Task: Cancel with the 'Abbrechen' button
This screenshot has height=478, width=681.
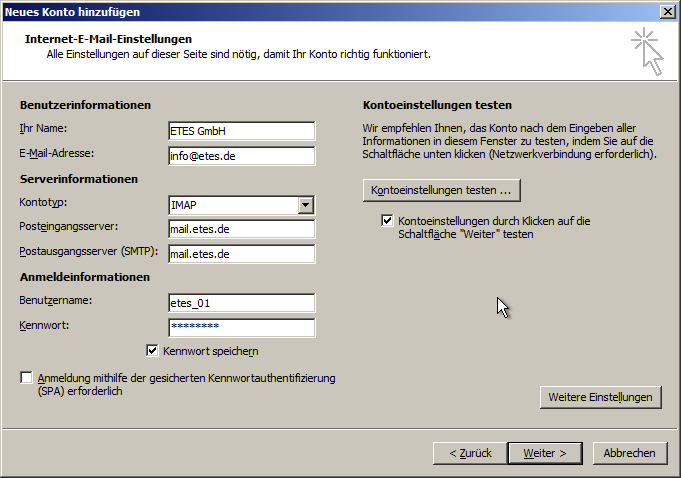Action: pyautogui.click(x=630, y=453)
